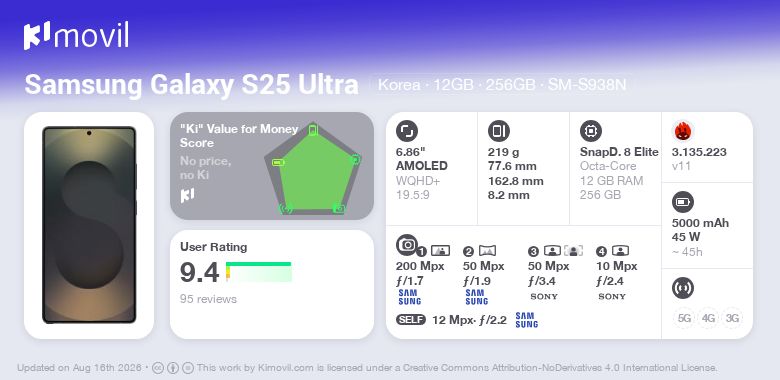Viewport: 780px width, 380px height.
Task: Click the battery icon above 5000 mAh
Action: [683, 202]
